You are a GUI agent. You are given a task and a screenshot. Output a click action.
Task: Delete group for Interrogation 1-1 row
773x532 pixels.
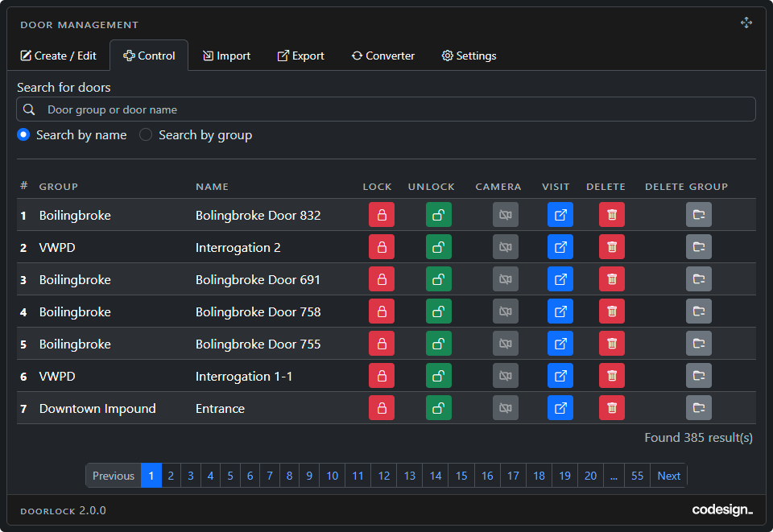(698, 376)
